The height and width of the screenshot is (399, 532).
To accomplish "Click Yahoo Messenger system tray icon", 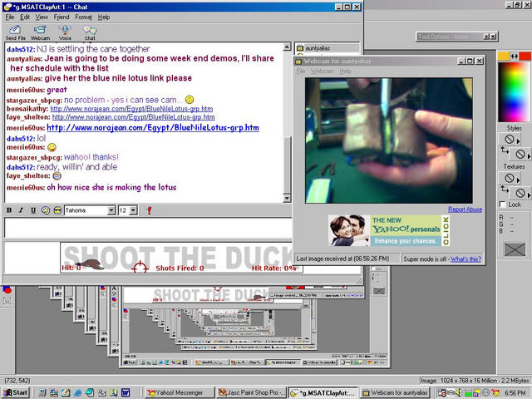I will (x=495, y=393).
